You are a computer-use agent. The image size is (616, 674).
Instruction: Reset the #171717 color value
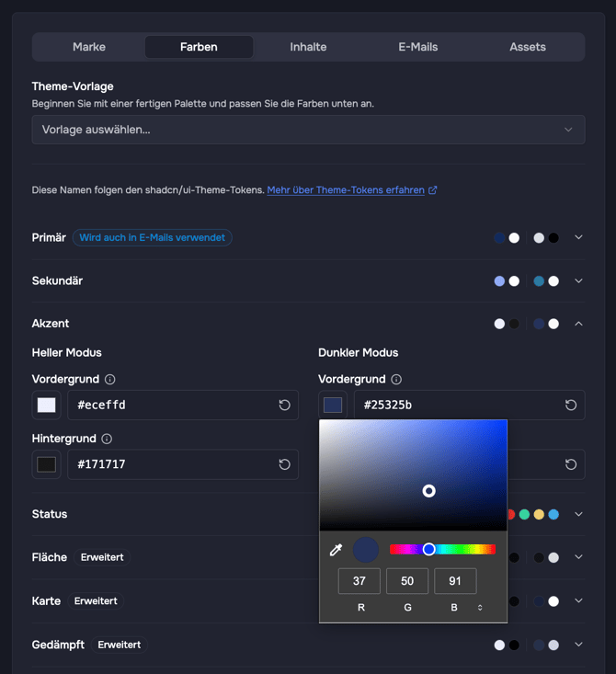tap(285, 464)
